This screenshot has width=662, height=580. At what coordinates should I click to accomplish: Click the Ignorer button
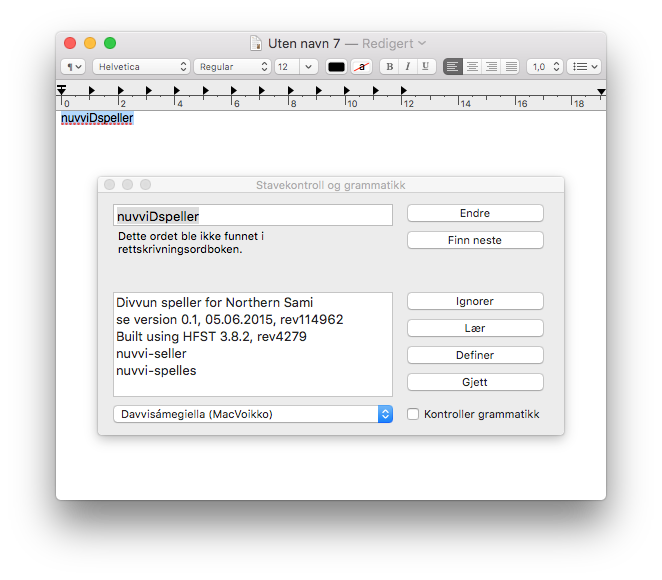coord(475,301)
